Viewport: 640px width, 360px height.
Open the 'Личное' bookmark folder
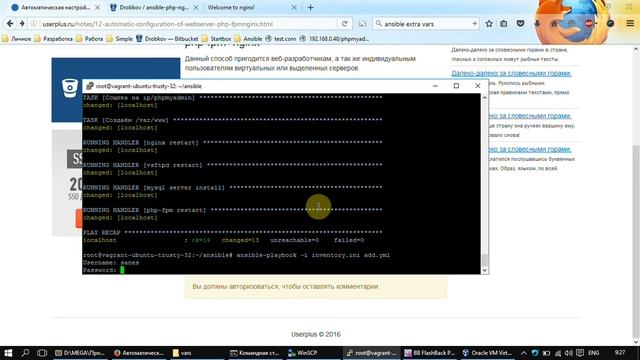(17, 39)
